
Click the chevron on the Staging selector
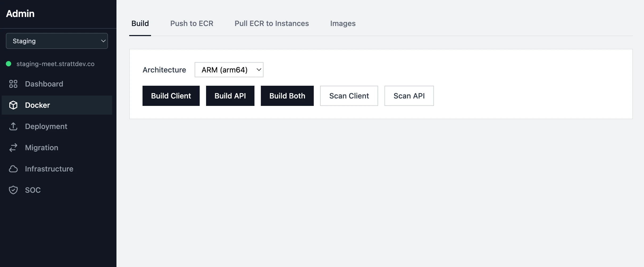[103, 41]
